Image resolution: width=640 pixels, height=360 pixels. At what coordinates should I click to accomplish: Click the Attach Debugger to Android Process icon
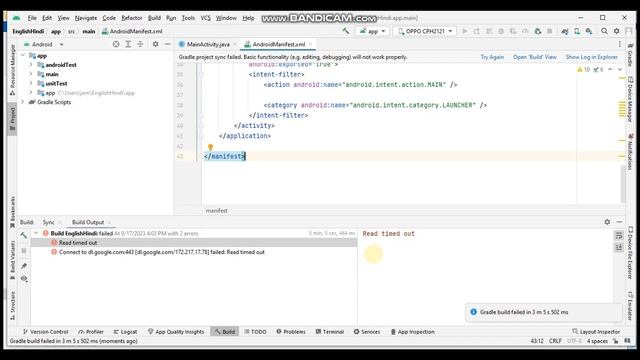pyautogui.click(x=538, y=31)
